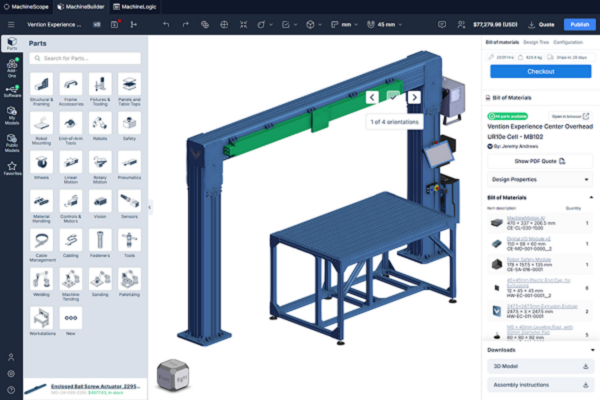Open the Fasteners parts category

pos(100,242)
